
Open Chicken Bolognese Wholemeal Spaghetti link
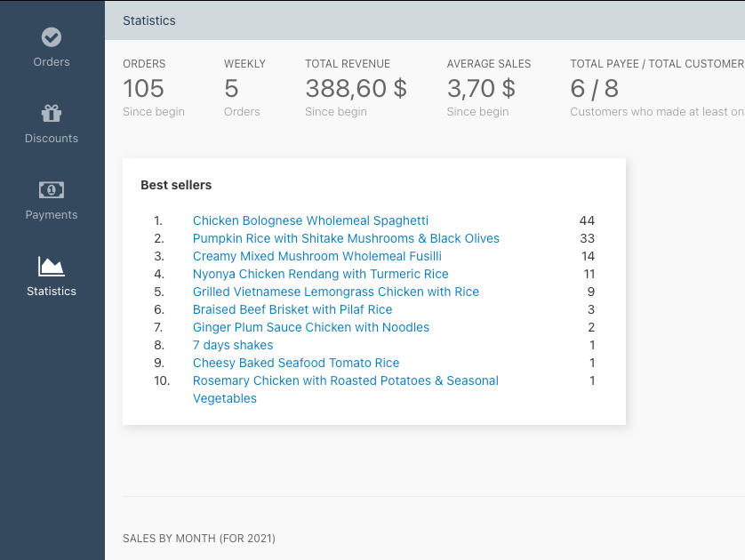(310, 220)
